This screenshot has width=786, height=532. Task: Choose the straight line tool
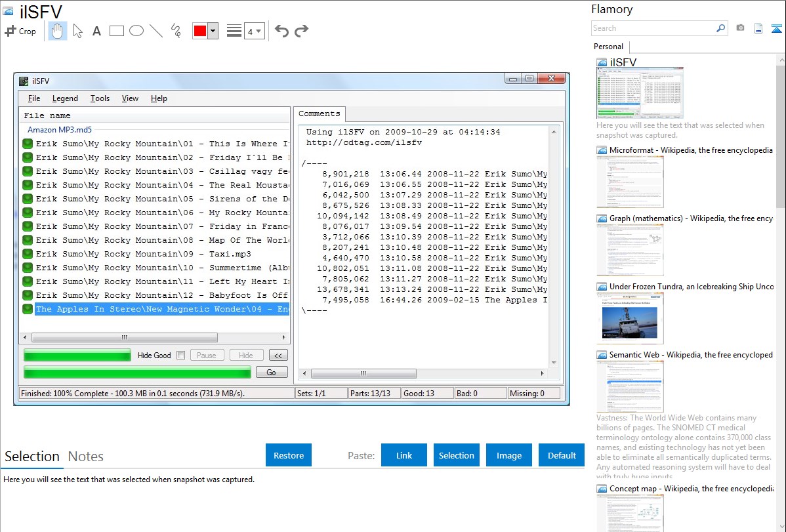click(x=156, y=31)
